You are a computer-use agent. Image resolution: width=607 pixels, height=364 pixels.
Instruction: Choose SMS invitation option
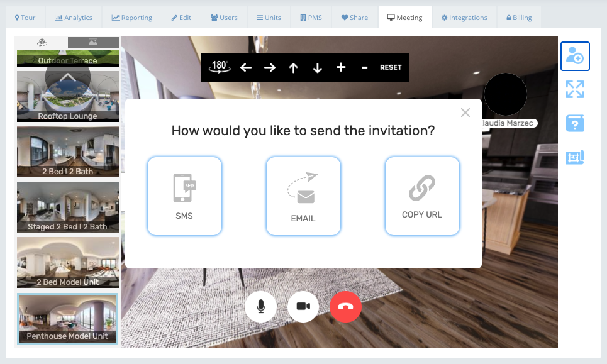pyautogui.click(x=184, y=196)
